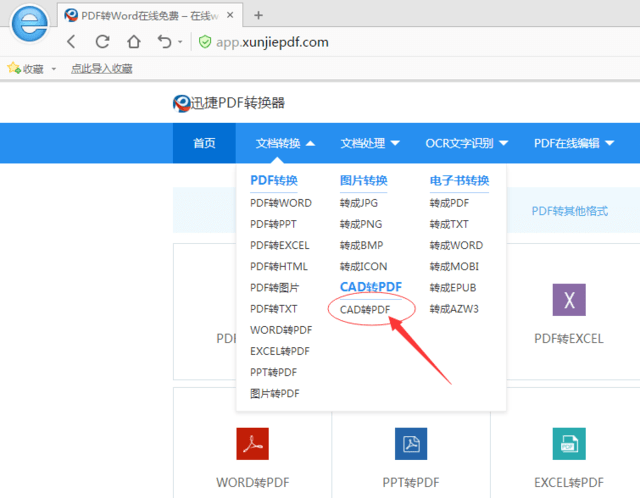Close the PDF转Word browser tab
Screen dimensions: 640x498
tap(230, 15)
